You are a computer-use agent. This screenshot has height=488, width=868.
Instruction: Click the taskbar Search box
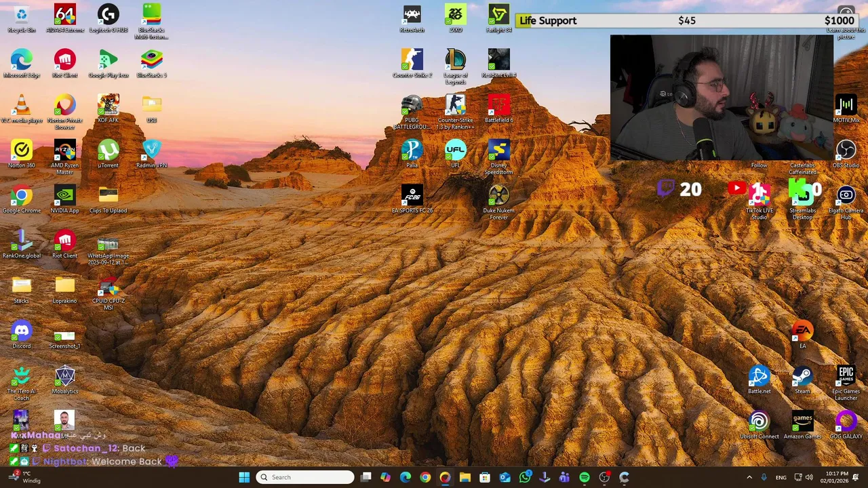point(305,477)
